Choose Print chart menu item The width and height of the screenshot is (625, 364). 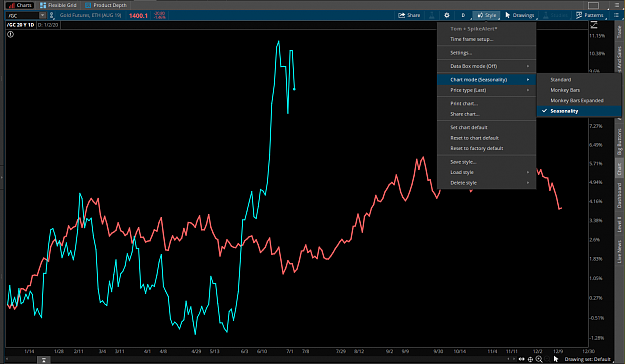(486, 103)
